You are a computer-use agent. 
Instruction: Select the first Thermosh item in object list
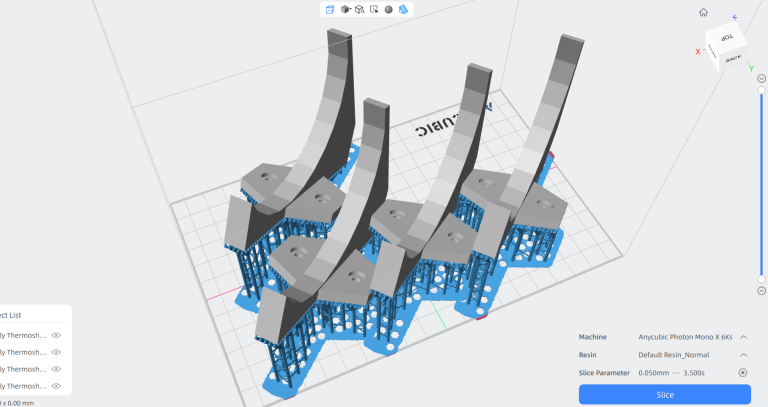point(22,336)
